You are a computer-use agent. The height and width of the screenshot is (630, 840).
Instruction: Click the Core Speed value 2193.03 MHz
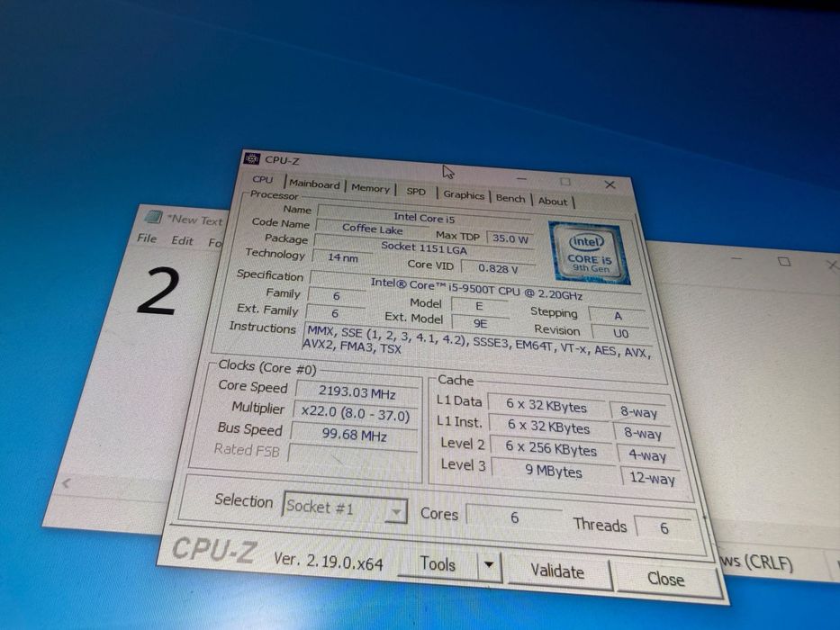click(x=357, y=392)
